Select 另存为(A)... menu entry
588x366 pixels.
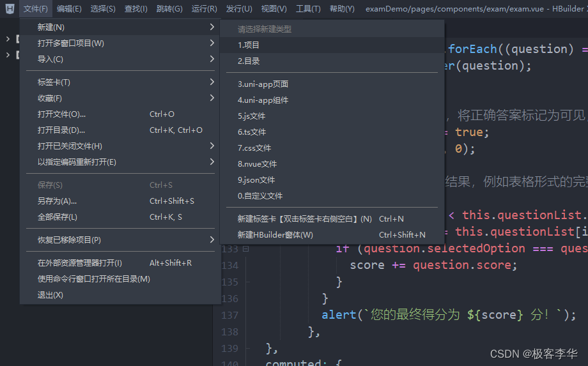pos(120,201)
